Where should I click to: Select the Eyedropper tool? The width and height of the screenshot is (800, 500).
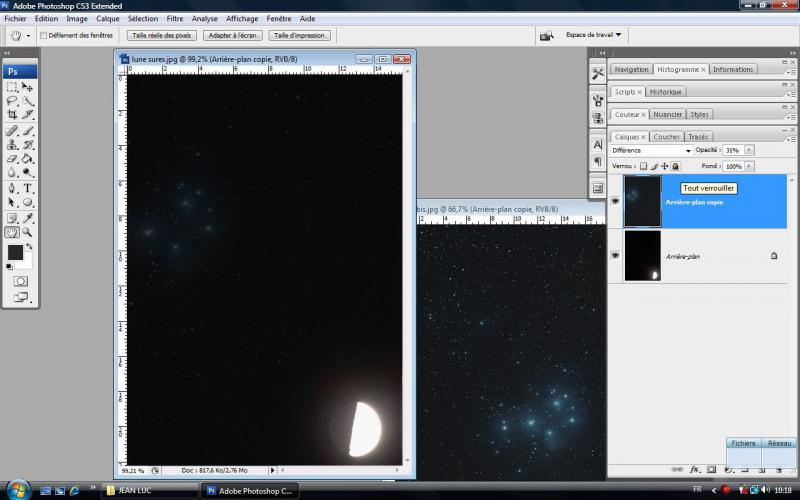(28, 218)
